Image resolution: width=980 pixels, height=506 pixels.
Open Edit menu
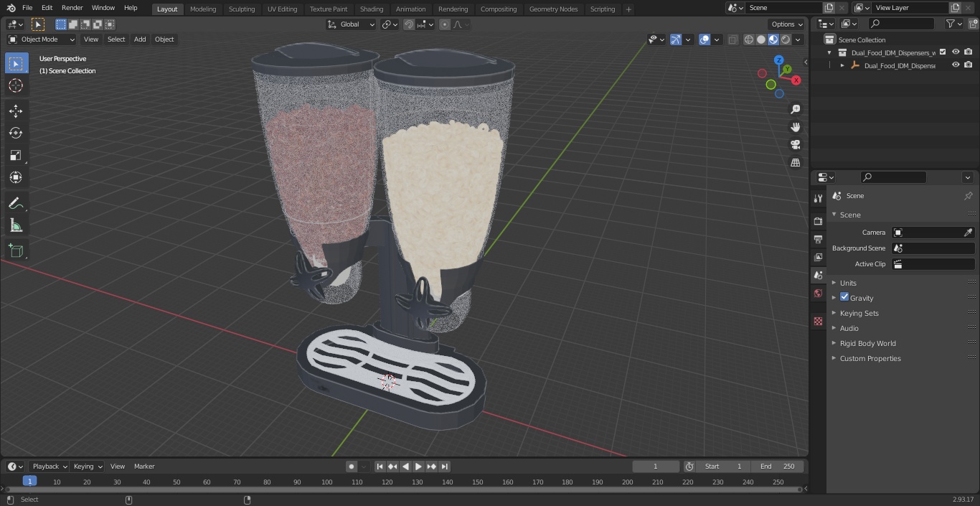click(x=47, y=8)
